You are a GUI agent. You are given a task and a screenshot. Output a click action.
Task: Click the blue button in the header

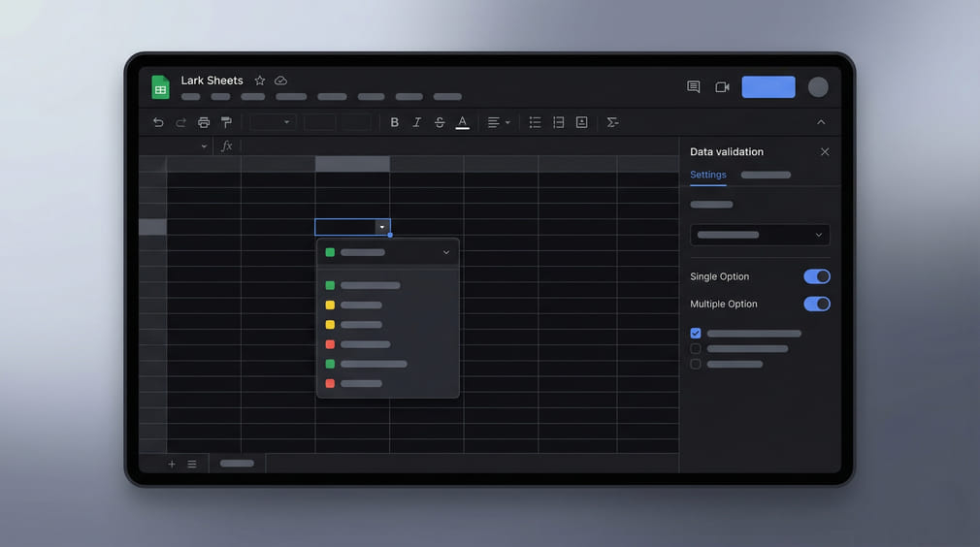click(768, 87)
